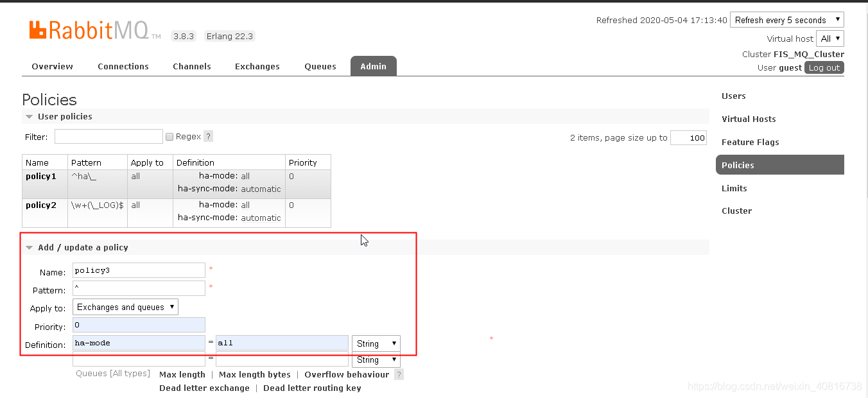Click the RabbitMQ logo
Image resolution: width=868 pixels, height=398 pixels.
[x=94, y=30]
